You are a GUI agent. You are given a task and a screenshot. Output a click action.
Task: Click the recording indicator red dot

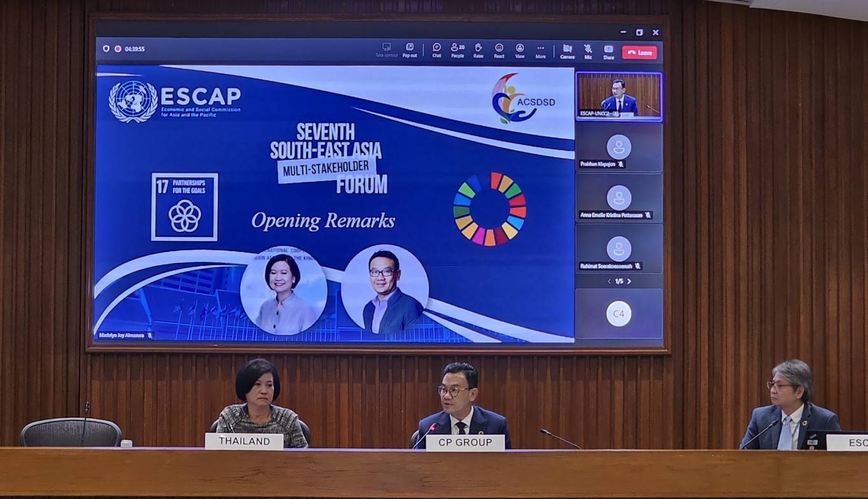118,48
